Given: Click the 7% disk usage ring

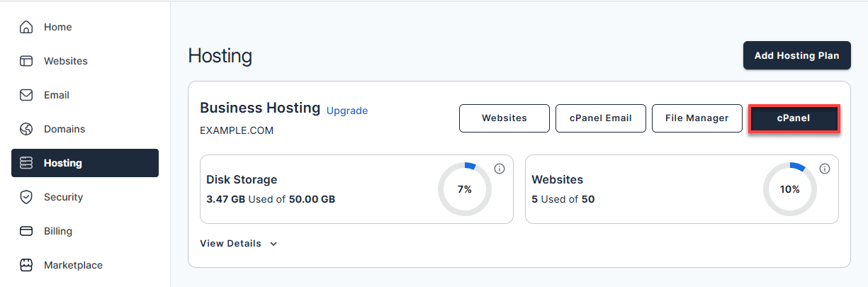Looking at the screenshot, I should pos(464,189).
